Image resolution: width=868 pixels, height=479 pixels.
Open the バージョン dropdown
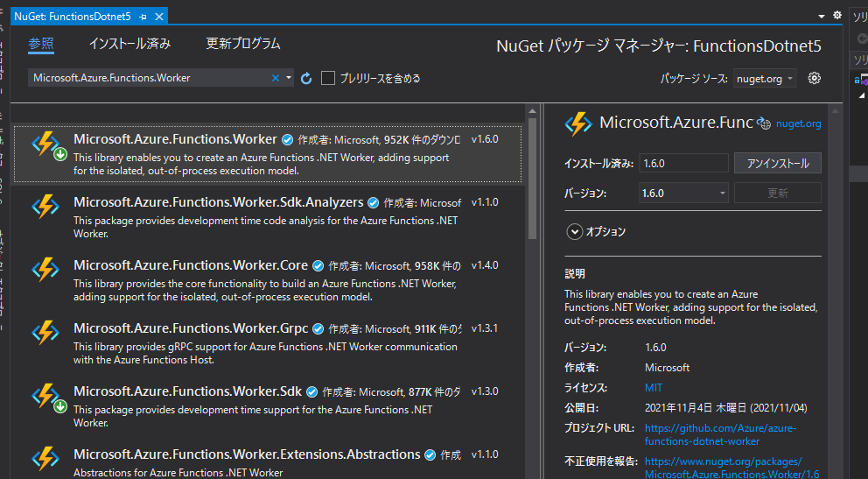point(683,194)
